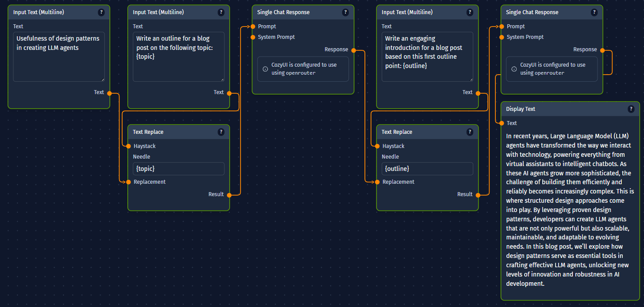The image size is (644, 307).
Task: Focus the Needle field containing {outline}
Action: [x=427, y=169]
